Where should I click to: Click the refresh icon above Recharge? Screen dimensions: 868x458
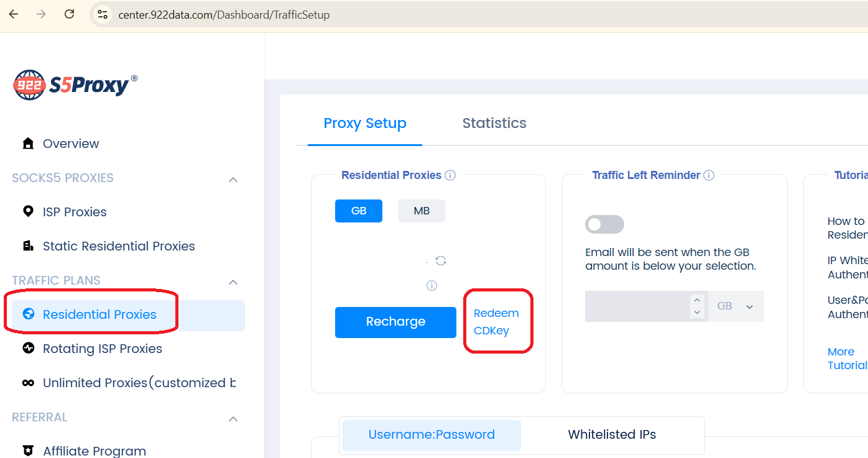(441, 260)
